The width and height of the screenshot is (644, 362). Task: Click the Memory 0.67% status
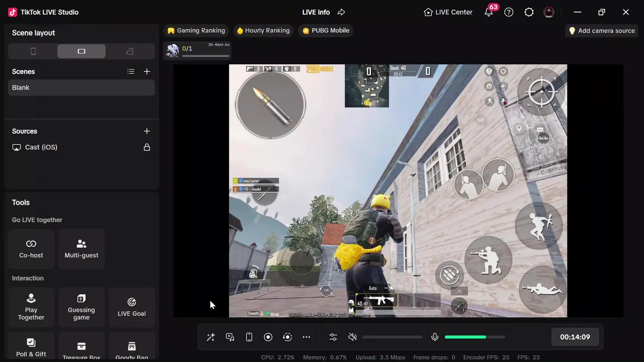point(325,357)
